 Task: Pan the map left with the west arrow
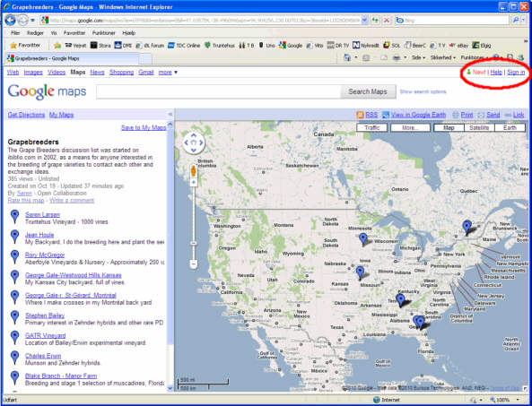click(187, 143)
